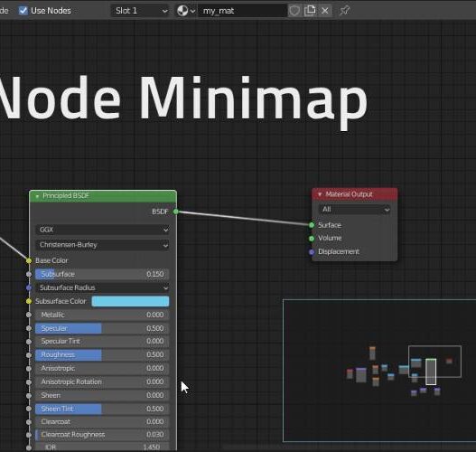Toggle the Use Nodes checkbox
The height and width of the screenshot is (452, 476).
(23, 11)
